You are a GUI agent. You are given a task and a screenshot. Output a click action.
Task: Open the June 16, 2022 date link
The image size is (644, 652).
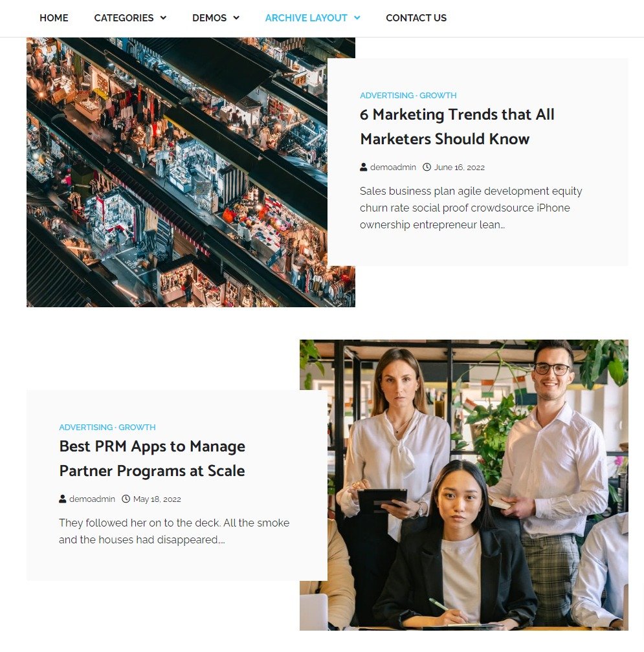pos(460,167)
